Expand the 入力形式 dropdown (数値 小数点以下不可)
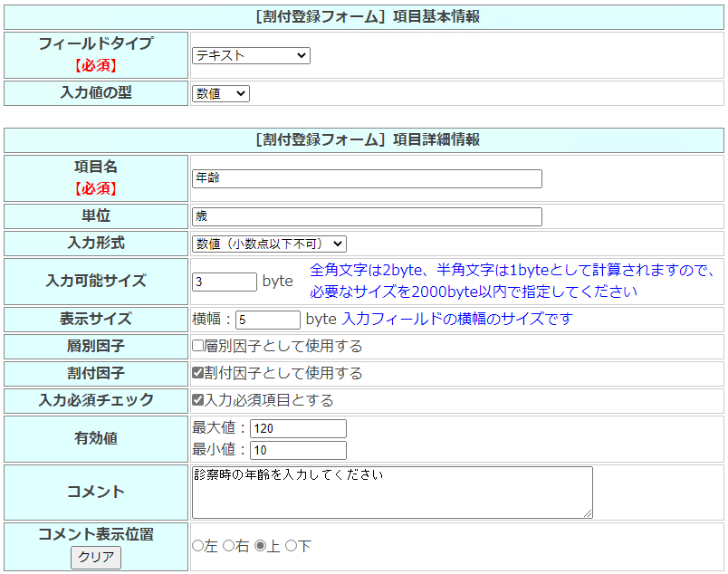Screen dimensions: 728x574 click(x=269, y=244)
